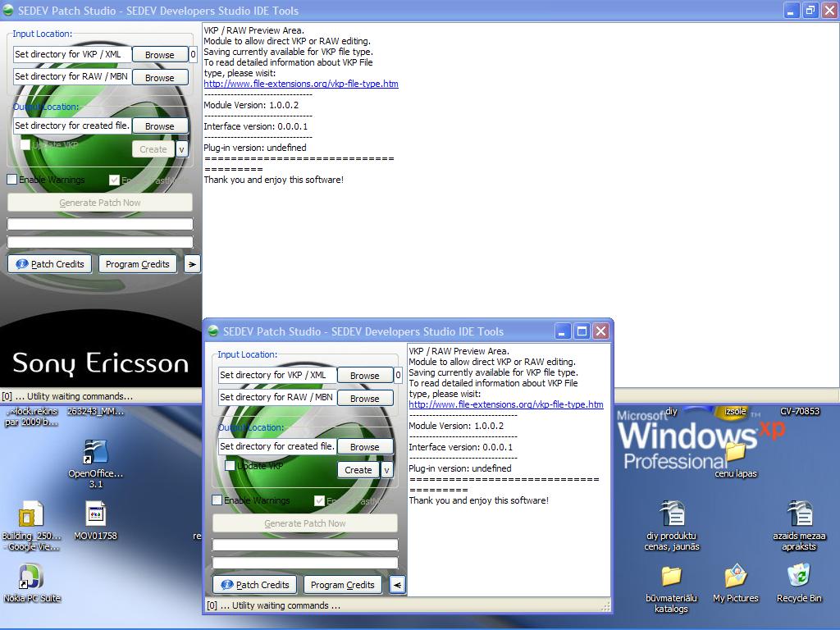Select the Building_250 Google desktop file icon
The image size is (840, 630).
click(x=31, y=515)
